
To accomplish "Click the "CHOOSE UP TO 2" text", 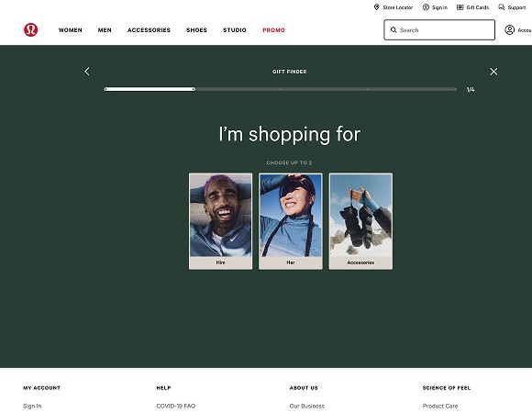I will [289, 162].
